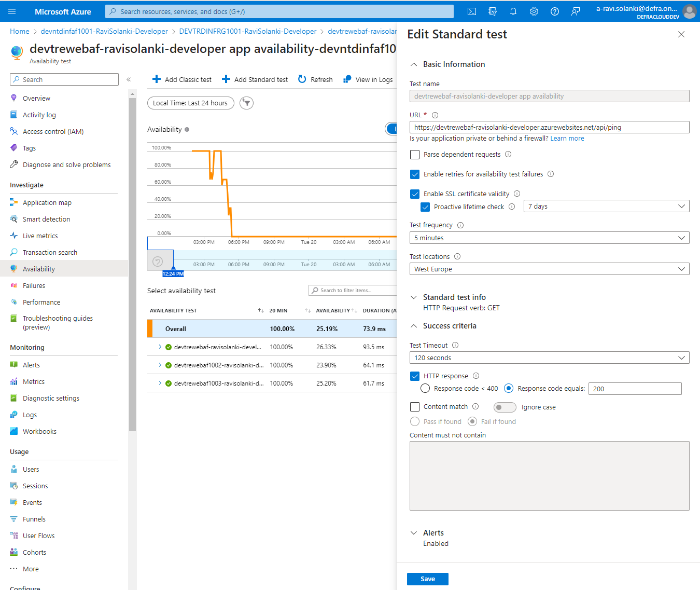Open the Test Timeout 120 seconds dropdown
The width and height of the screenshot is (700, 590).
coord(550,358)
